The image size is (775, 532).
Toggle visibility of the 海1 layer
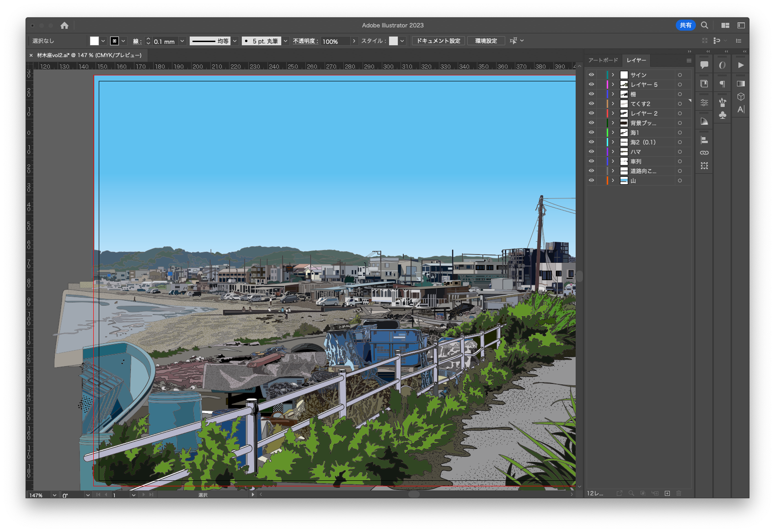tap(591, 132)
